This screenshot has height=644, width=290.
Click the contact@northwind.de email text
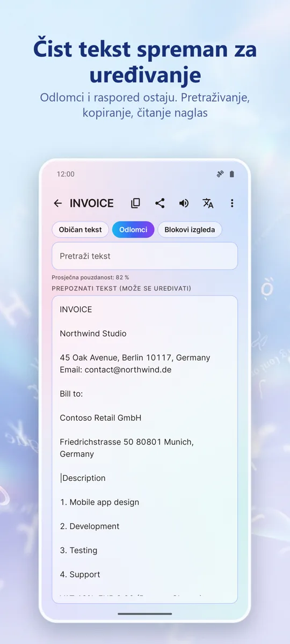point(128,370)
